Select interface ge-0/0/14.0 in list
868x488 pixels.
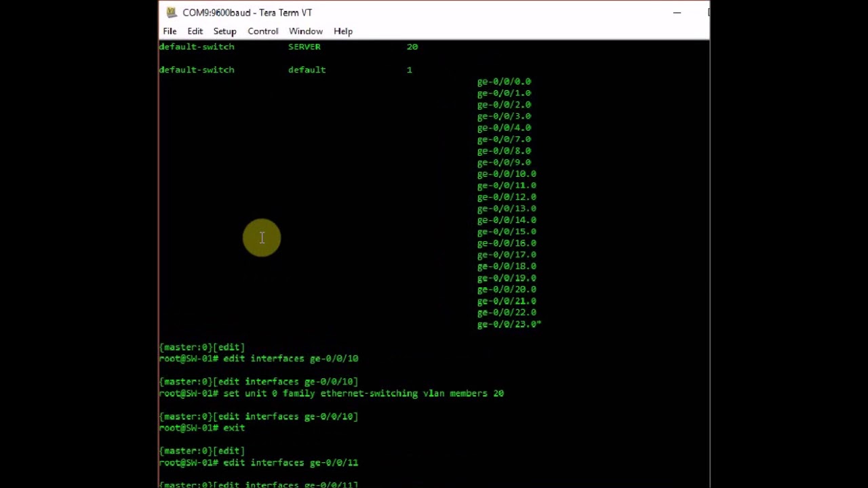[507, 220]
